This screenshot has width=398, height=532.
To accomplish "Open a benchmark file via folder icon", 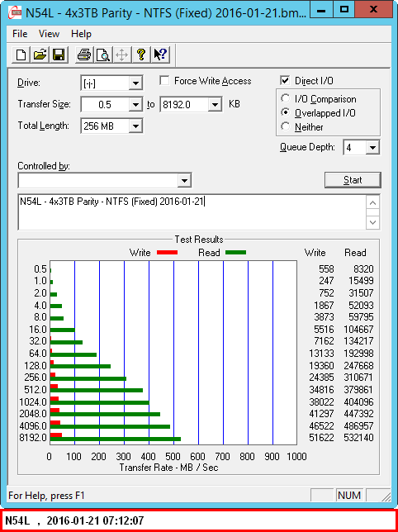I will point(40,55).
